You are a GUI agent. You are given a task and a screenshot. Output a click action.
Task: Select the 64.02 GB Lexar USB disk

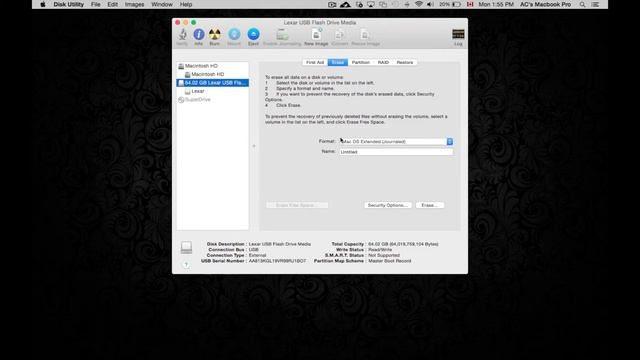pyautogui.click(x=213, y=83)
